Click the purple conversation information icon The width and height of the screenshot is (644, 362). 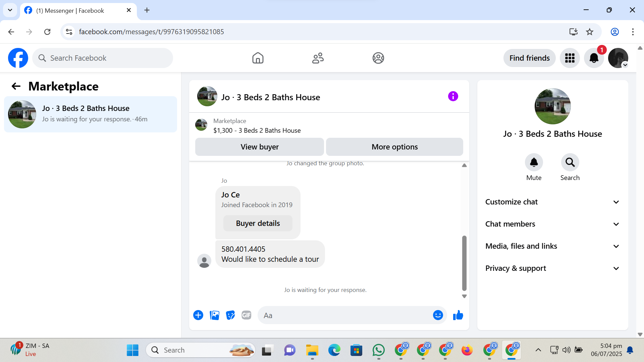[x=453, y=97]
